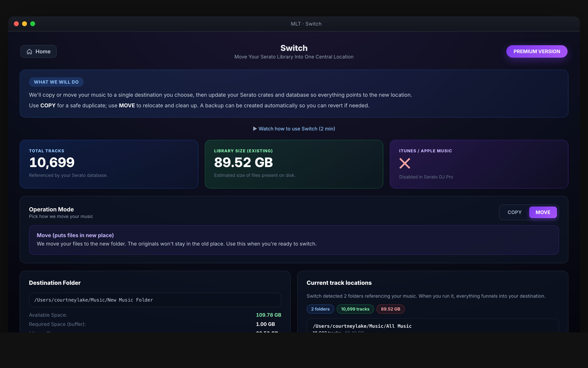Click the Library Size value 89.52 GB
This screenshot has width=588, height=368.
(x=243, y=162)
